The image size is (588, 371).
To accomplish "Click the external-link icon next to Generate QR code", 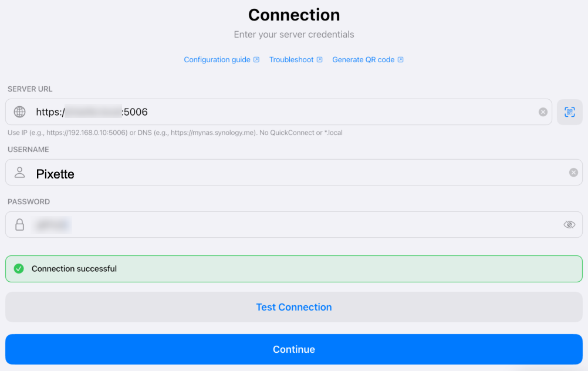I will pos(400,59).
